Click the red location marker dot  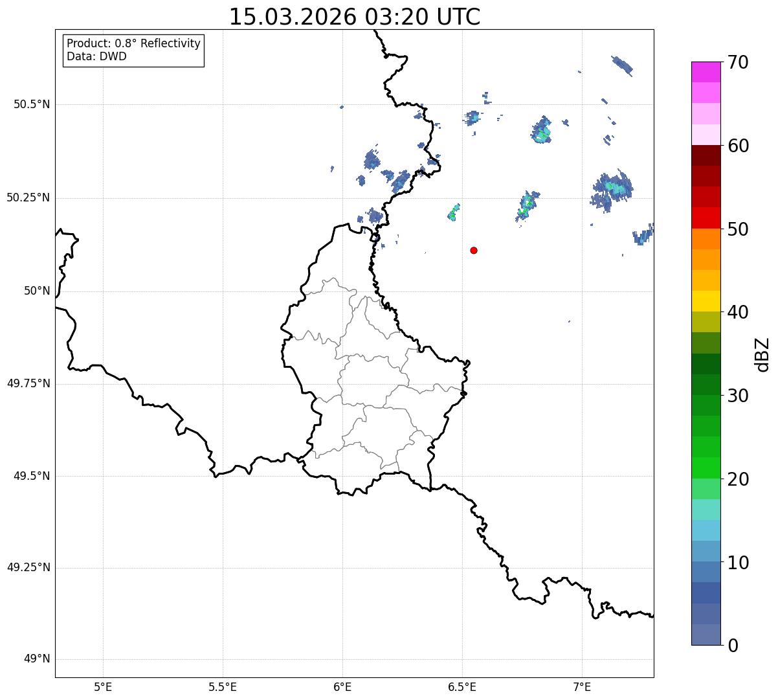pyautogui.click(x=474, y=250)
